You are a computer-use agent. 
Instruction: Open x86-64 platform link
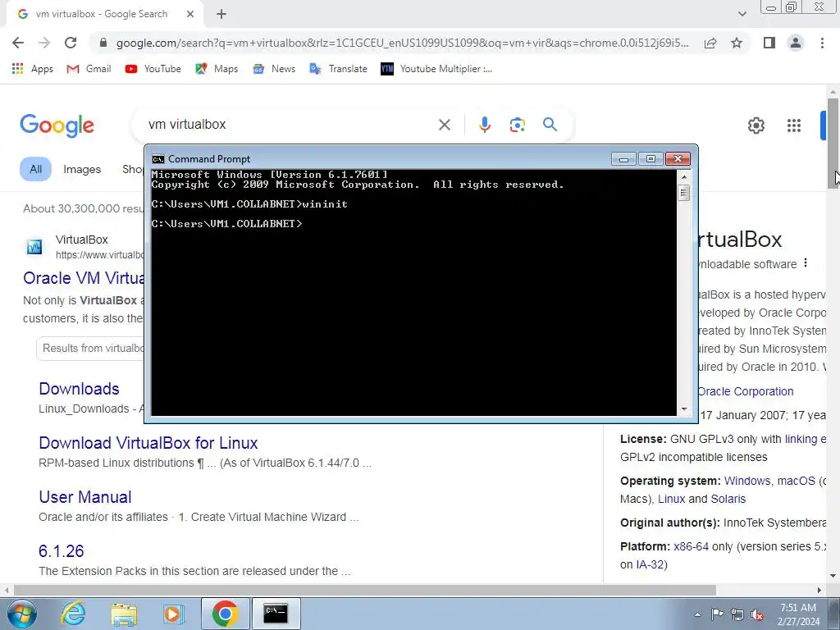[691, 546]
